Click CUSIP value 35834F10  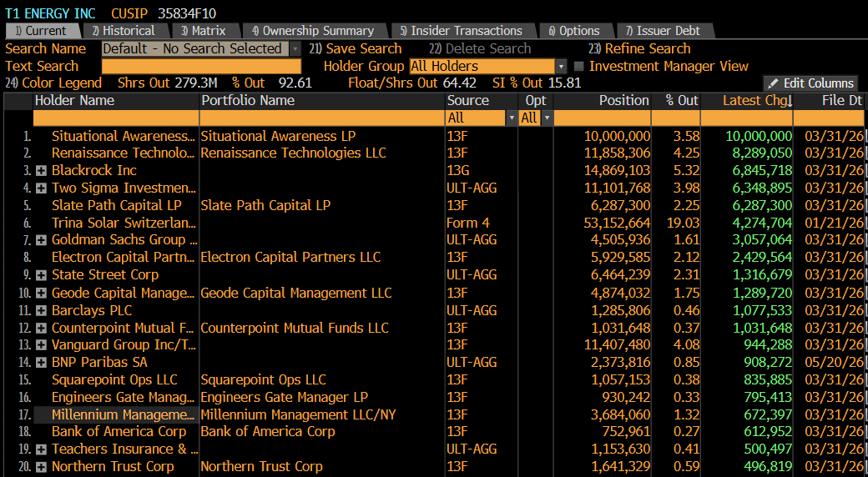187,14
